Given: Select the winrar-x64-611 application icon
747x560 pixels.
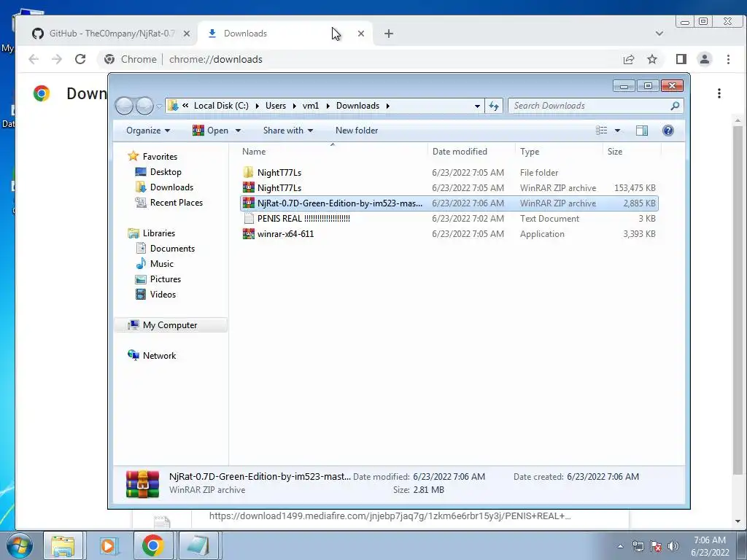Looking at the screenshot, I should (248, 234).
